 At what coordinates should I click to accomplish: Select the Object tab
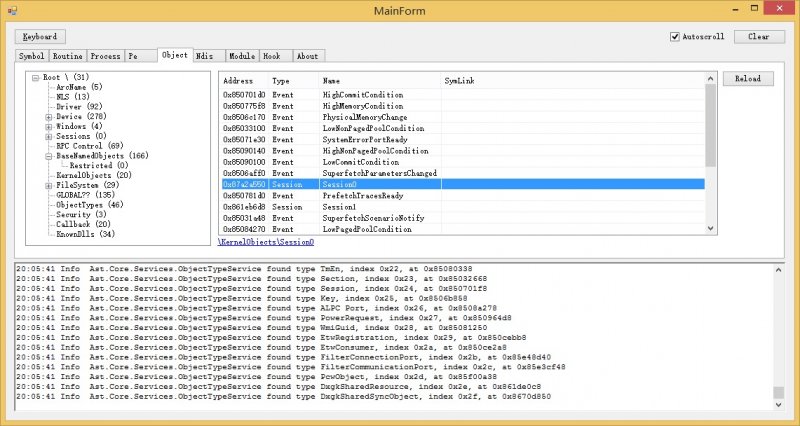(x=175, y=55)
